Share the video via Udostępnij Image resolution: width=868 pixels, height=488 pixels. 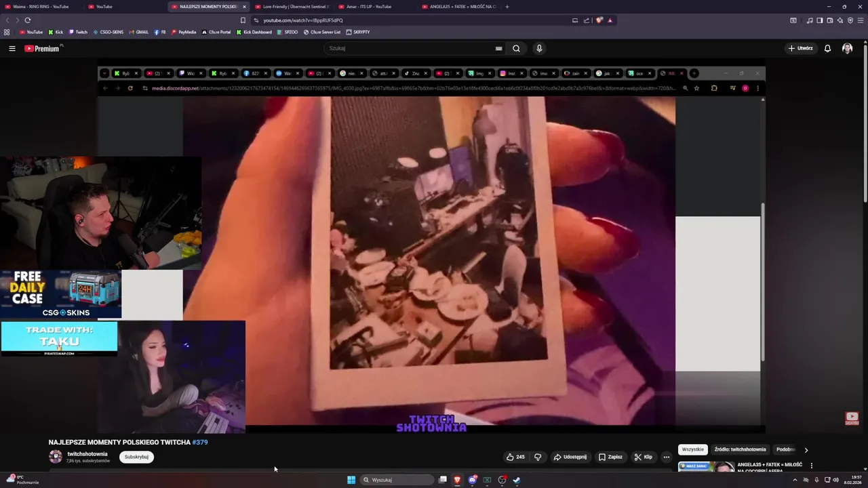570,457
